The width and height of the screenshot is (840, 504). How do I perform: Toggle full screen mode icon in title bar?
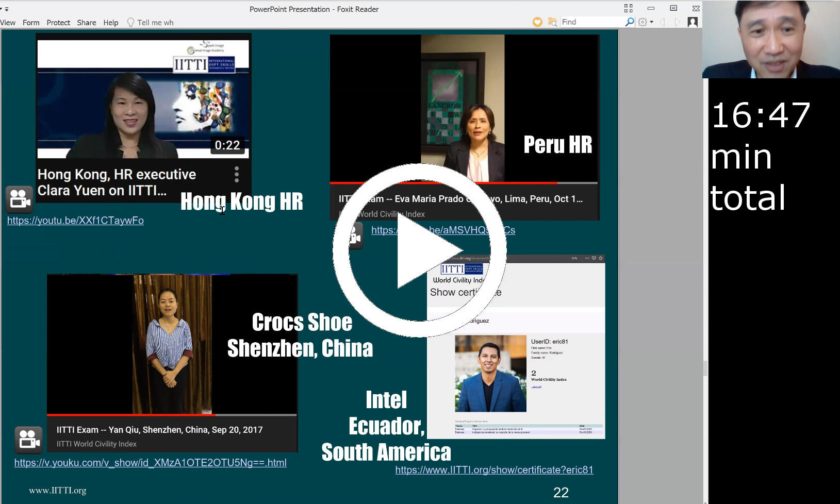pos(628,8)
